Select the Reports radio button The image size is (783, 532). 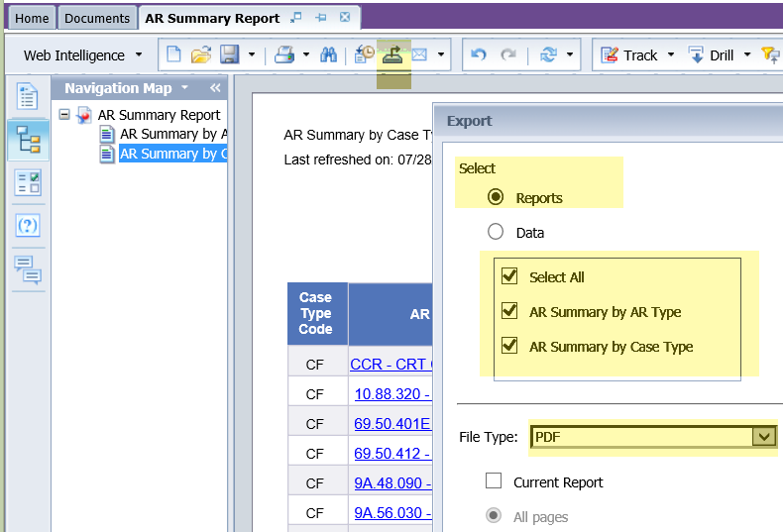496,197
